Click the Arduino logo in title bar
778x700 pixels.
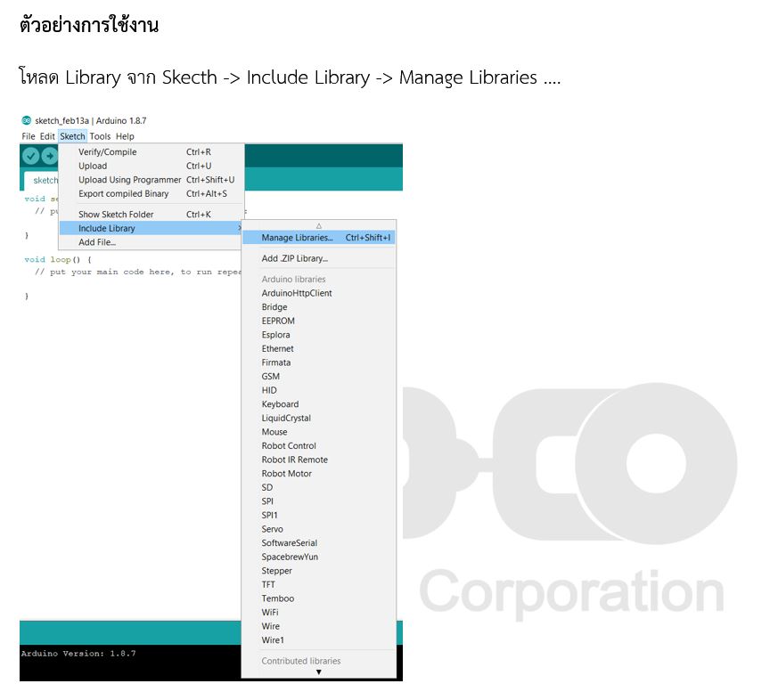[x=26, y=120]
